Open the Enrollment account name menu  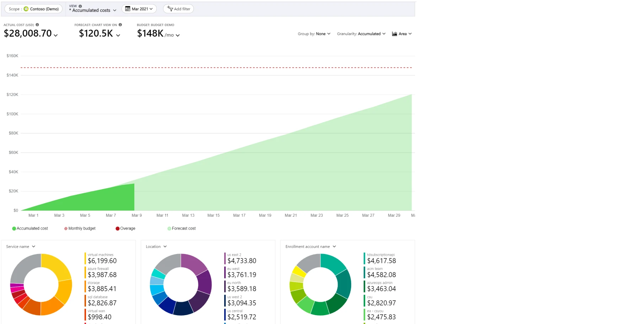click(x=311, y=247)
